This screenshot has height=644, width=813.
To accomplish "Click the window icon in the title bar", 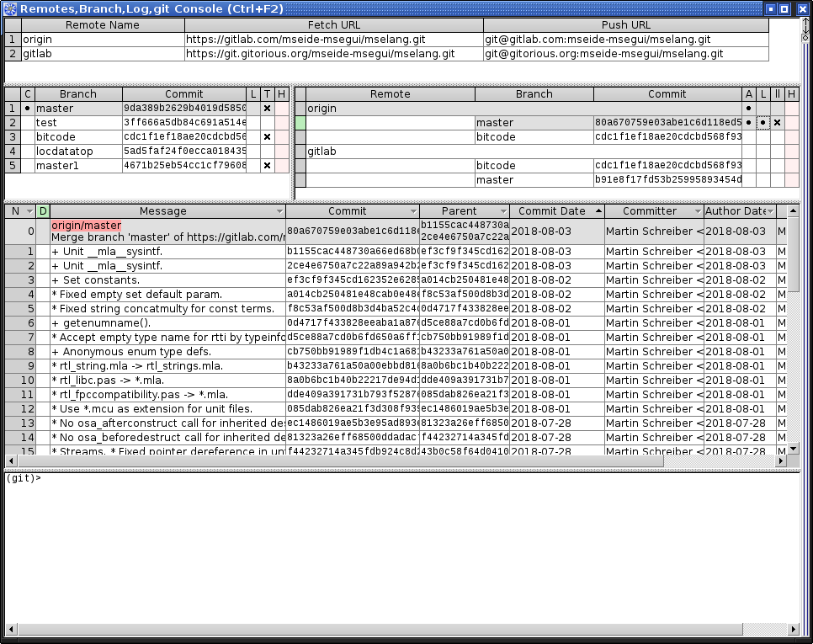I will pos(9,9).
